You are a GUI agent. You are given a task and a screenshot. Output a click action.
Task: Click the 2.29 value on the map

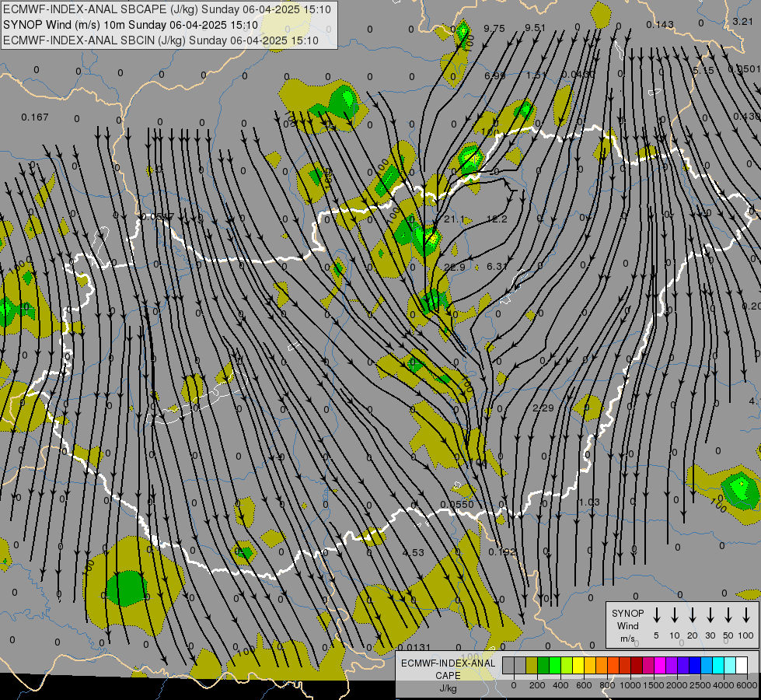tap(543, 408)
